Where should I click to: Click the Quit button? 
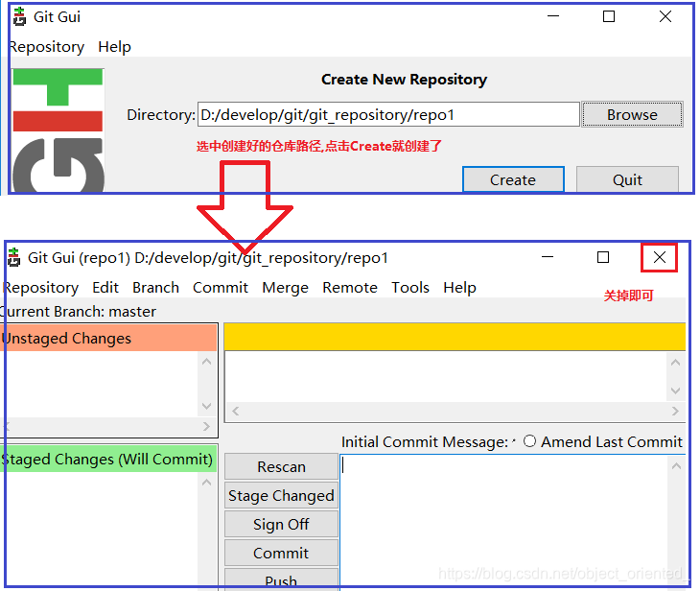627,179
